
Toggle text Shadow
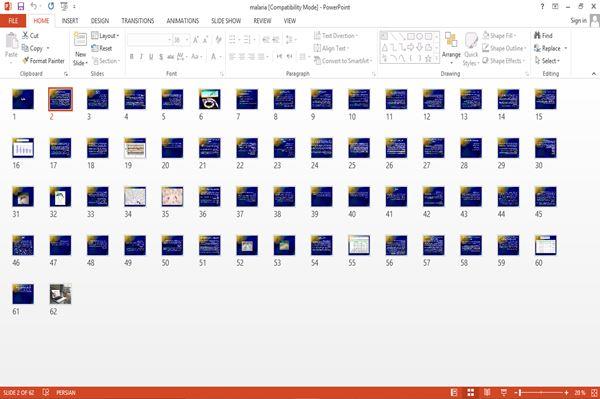161,57
